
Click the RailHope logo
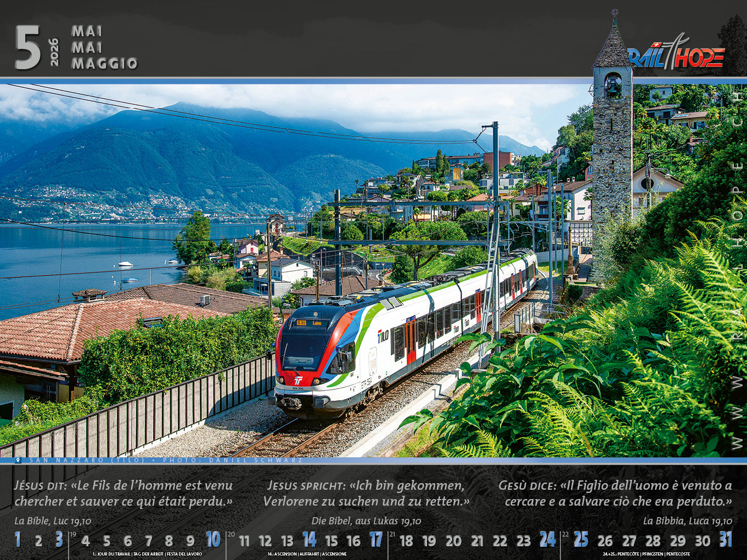676,55
